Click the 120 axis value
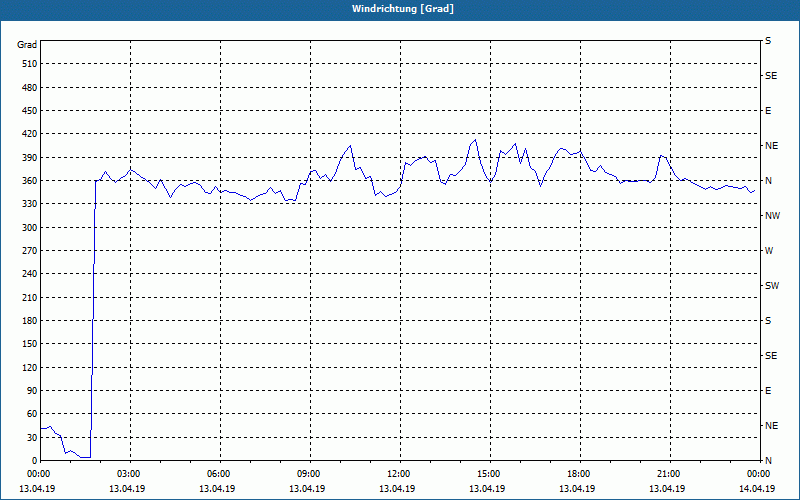The image size is (800, 500). [x=29, y=367]
